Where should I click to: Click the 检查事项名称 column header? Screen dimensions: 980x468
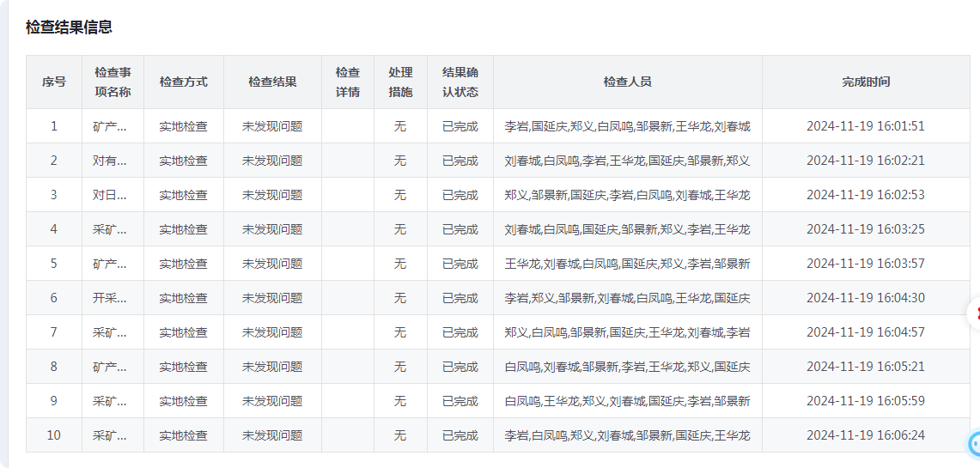point(113,82)
